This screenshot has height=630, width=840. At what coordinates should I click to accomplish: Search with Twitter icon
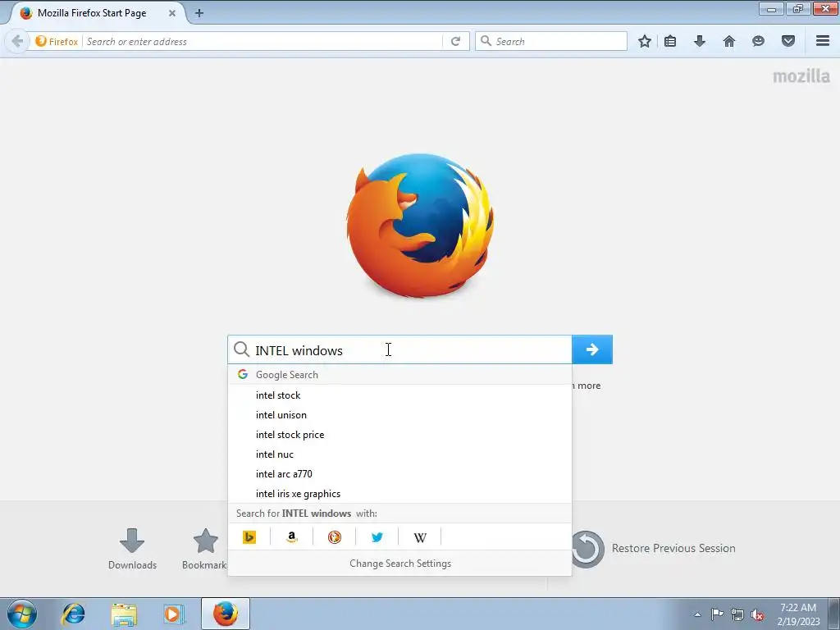(x=377, y=536)
